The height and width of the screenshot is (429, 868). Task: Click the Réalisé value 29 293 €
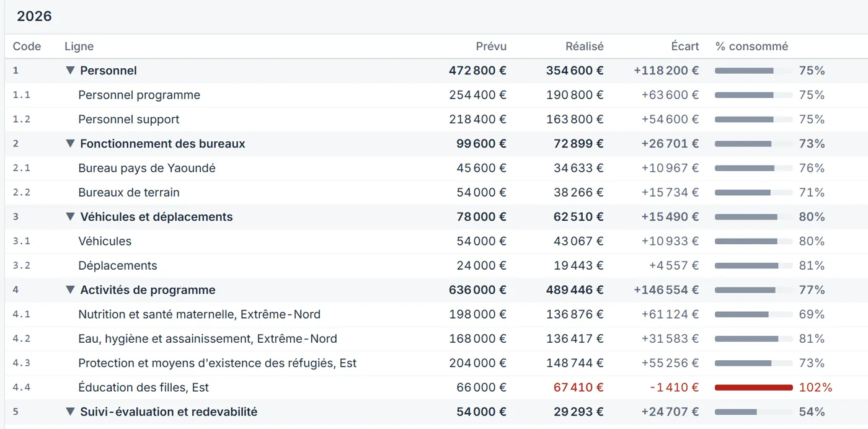coord(578,412)
